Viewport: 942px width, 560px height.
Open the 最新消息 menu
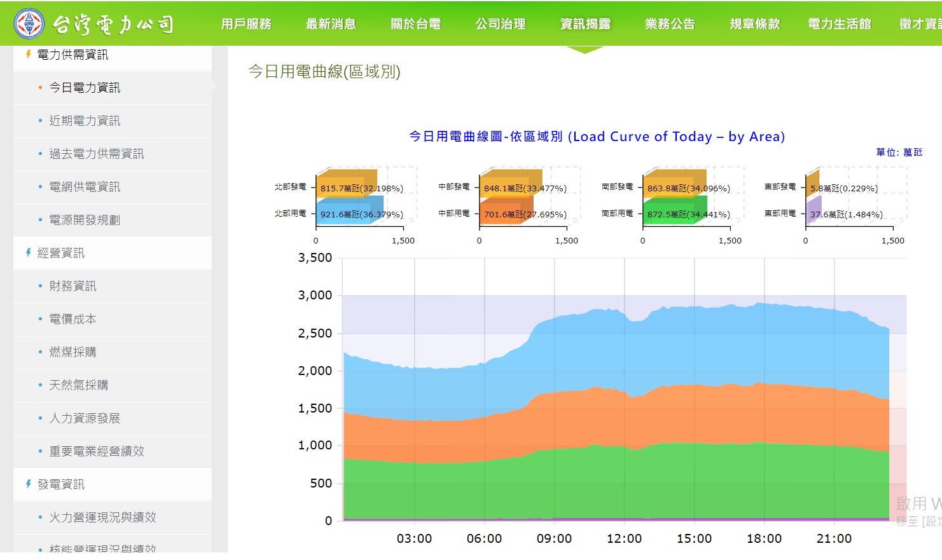(331, 24)
